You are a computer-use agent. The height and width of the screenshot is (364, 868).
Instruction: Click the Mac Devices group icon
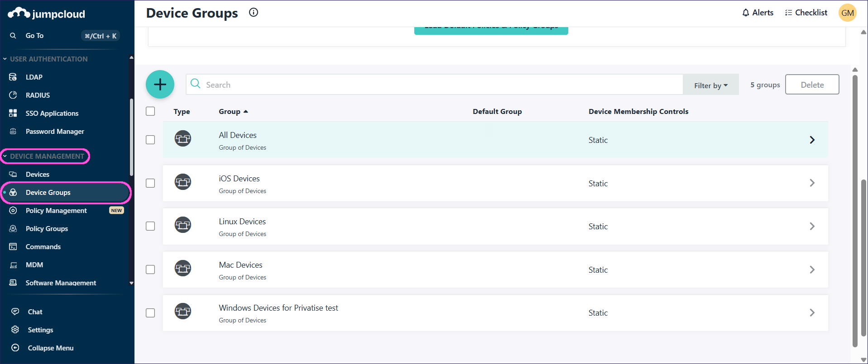(x=183, y=268)
